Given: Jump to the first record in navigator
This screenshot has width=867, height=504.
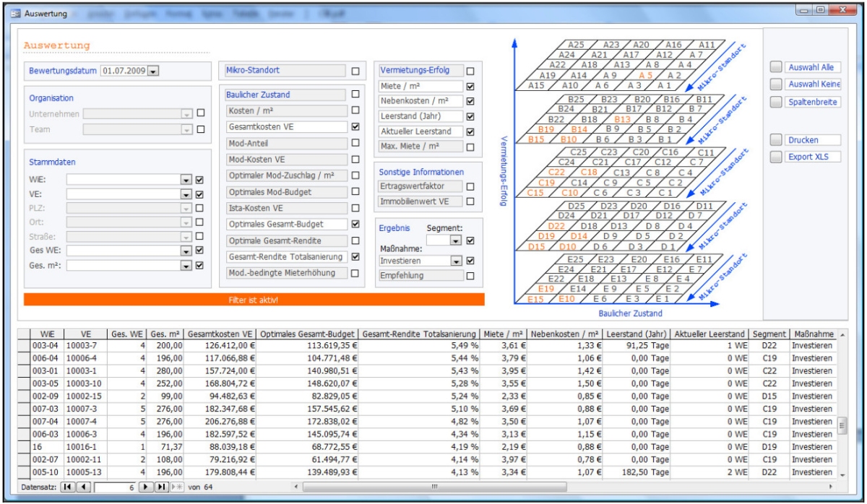Looking at the screenshot, I should pos(68,487).
